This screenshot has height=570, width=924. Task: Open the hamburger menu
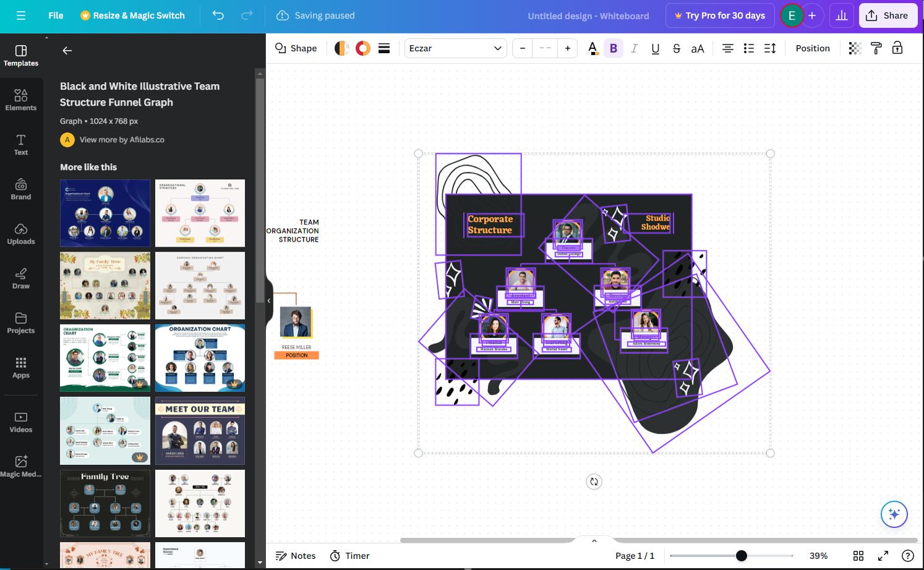[x=20, y=15]
